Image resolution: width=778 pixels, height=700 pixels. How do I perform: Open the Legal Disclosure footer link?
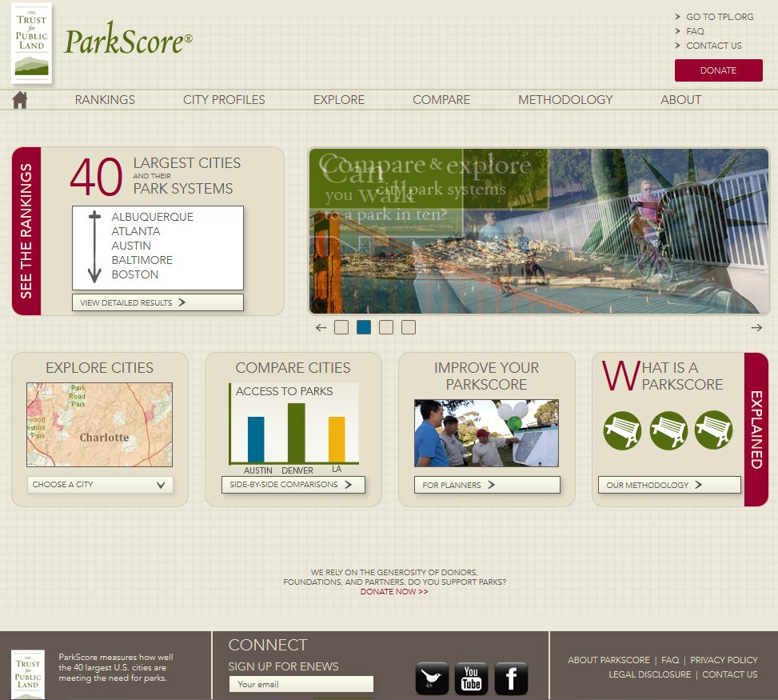[x=650, y=674]
